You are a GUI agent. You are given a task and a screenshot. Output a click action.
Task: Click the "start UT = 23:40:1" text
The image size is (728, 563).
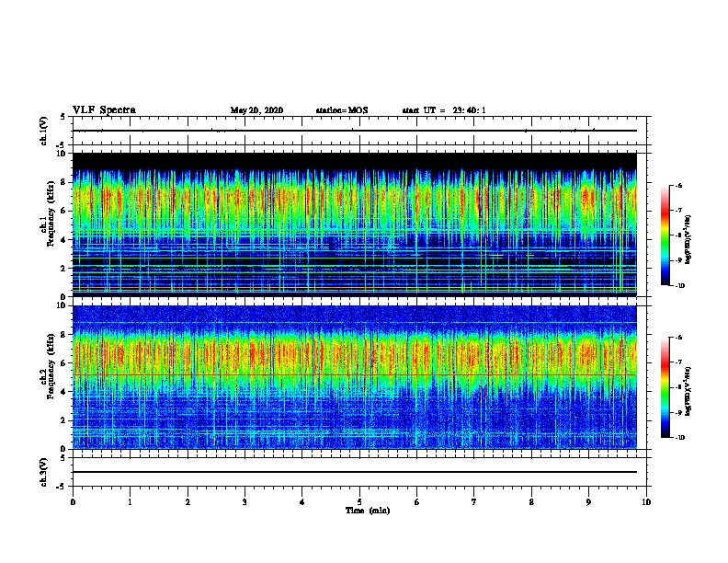(444, 110)
